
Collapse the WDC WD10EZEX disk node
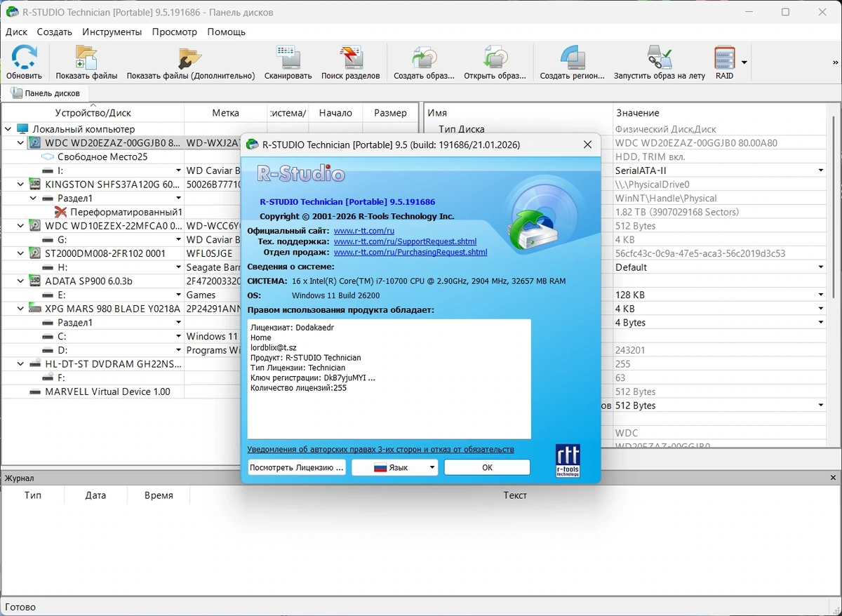point(21,226)
